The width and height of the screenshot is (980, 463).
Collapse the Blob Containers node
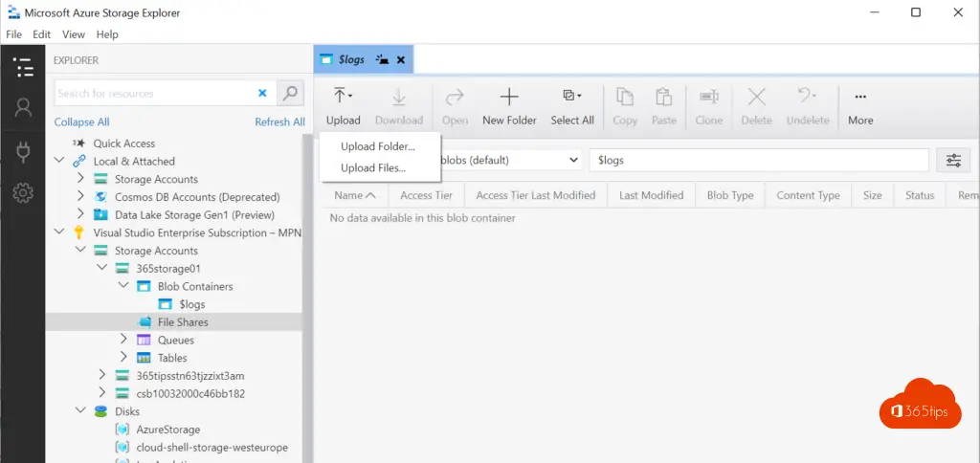(x=123, y=285)
